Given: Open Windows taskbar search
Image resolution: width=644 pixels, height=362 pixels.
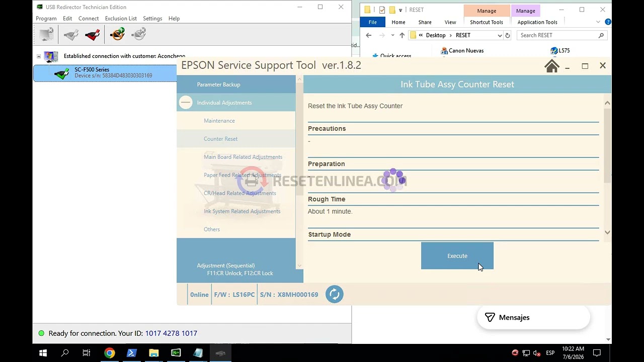Looking at the screenshot, I should click(65, 353).
